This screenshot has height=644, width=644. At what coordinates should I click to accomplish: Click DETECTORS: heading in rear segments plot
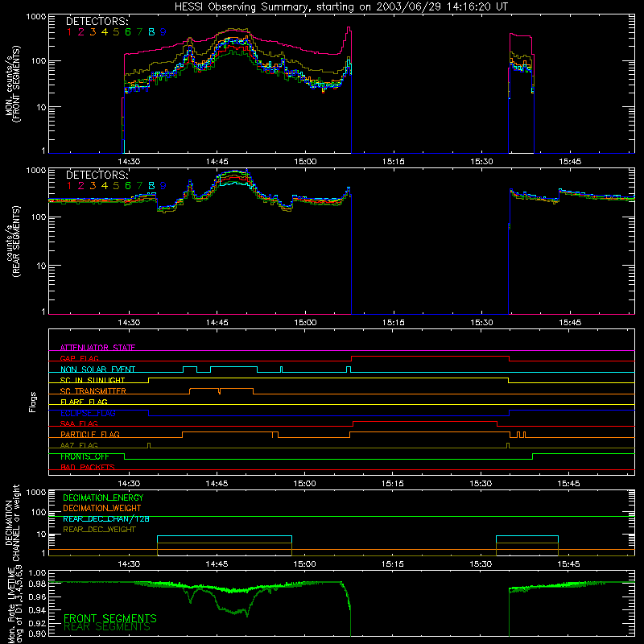click(x=97, y=175)
